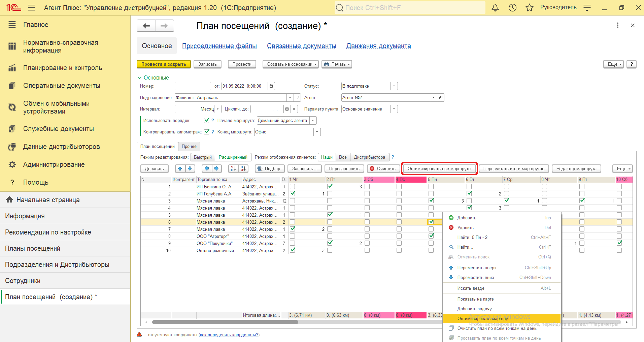The width and height of the screenshot is (644, 342).
Task: Click Редактор маршрута button
Action: 576,168
